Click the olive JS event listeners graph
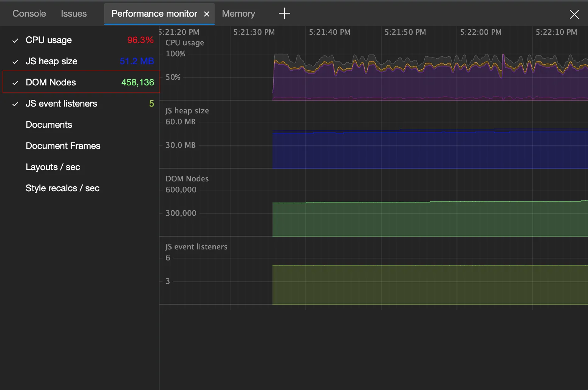The image size is (588, 390). [416, 285]
